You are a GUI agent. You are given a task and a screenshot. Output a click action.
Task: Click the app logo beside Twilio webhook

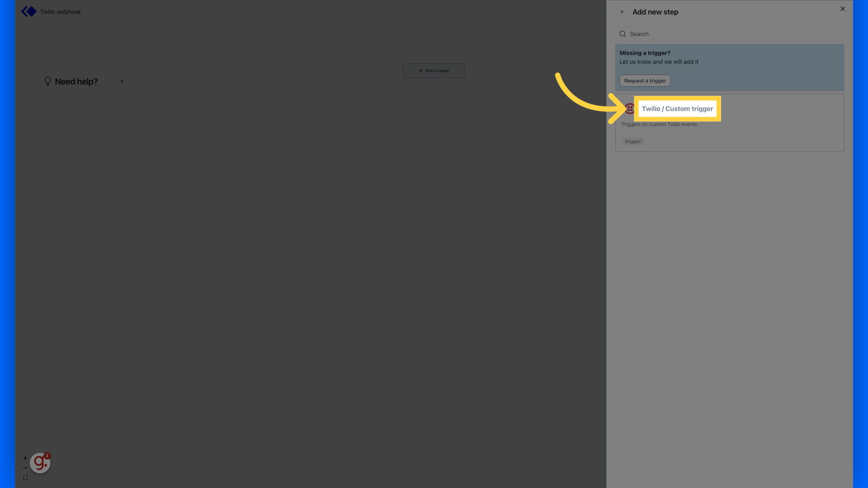pos(29,12)
